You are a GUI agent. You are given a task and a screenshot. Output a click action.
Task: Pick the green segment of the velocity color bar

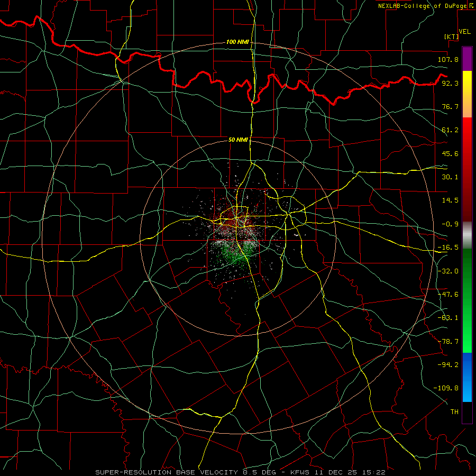pos(467,300)
